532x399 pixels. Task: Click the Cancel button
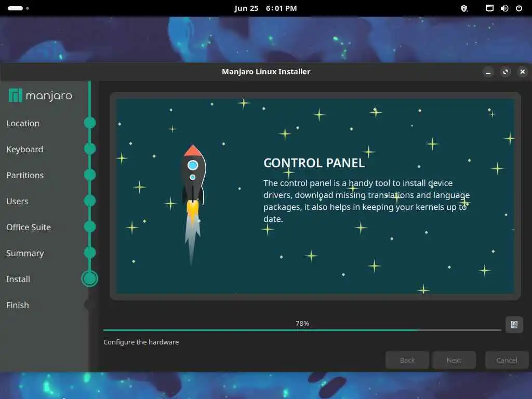pos(507,360)
